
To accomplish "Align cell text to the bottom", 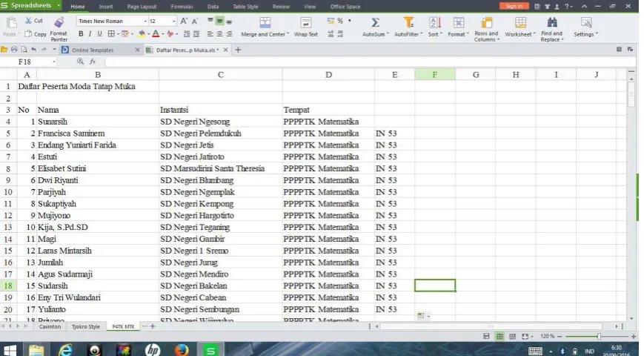I will pyautogui.click(x=229, y=21).
